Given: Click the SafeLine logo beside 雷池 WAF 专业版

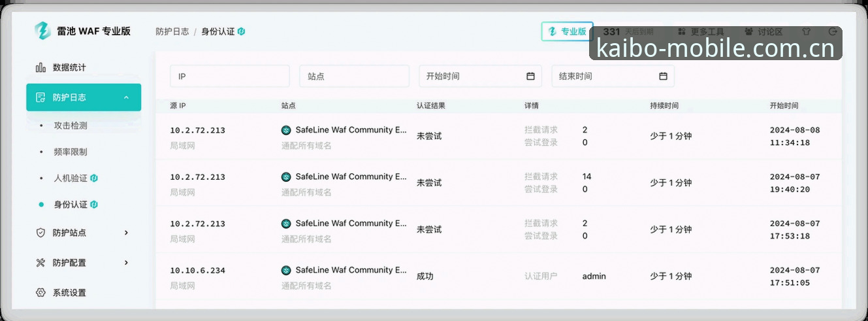Looking at the screenshot, I should pos(42,31).
